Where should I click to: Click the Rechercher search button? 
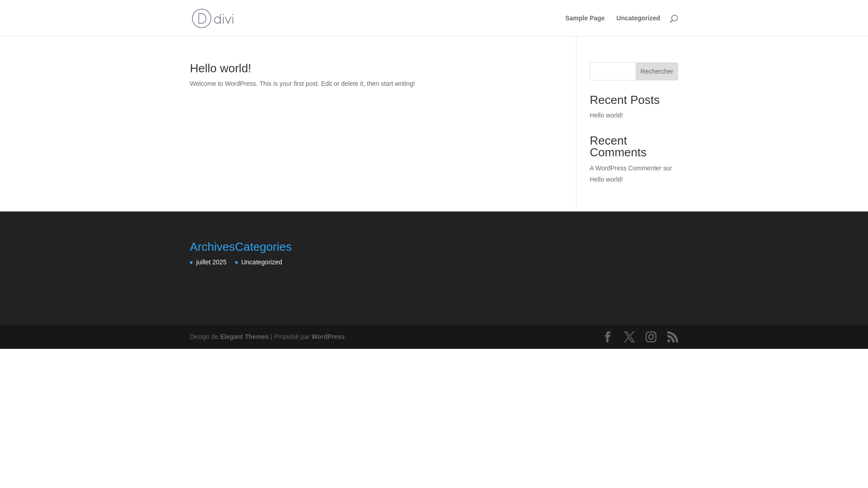pyautogui.click(x=656, y=71)
